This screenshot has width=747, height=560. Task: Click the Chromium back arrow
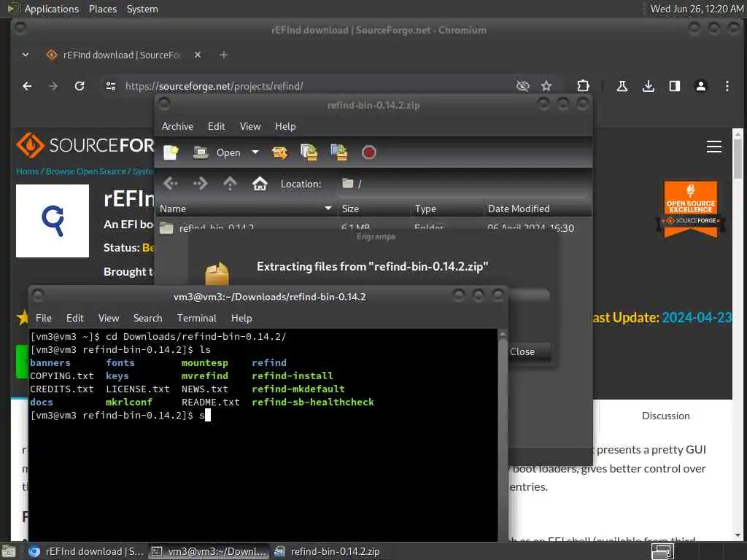(x=27, y=86)
